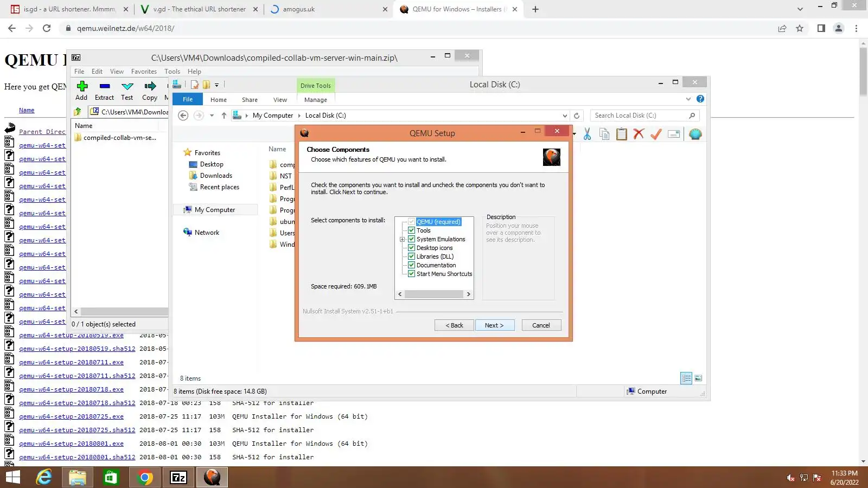
Task: Open the Chrome tab search dropdown
Action: 800,9
